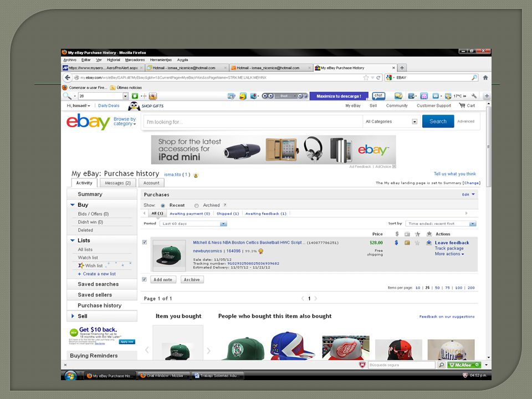Open the Browse by category dropdown

pyautogui.click(x=125, y=121)
